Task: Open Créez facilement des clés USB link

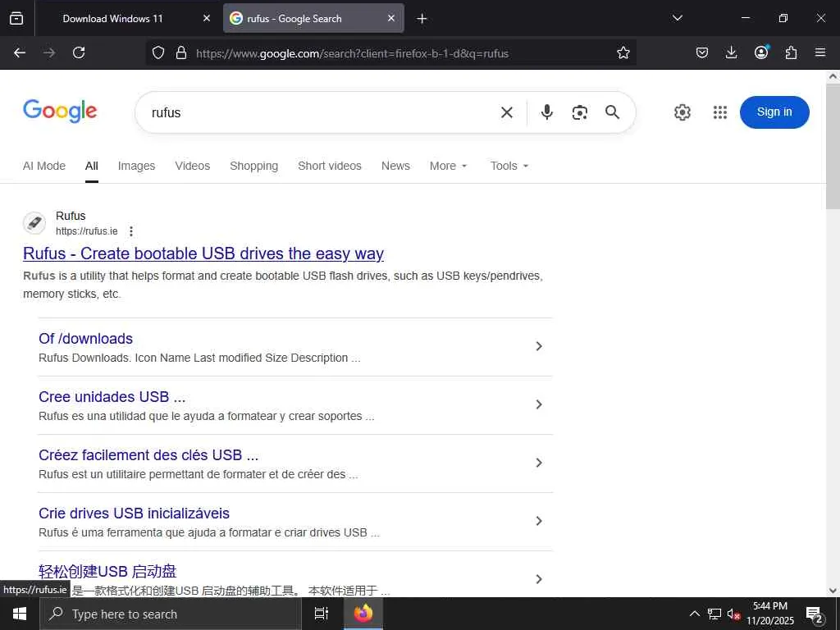Action: point(148,454)
